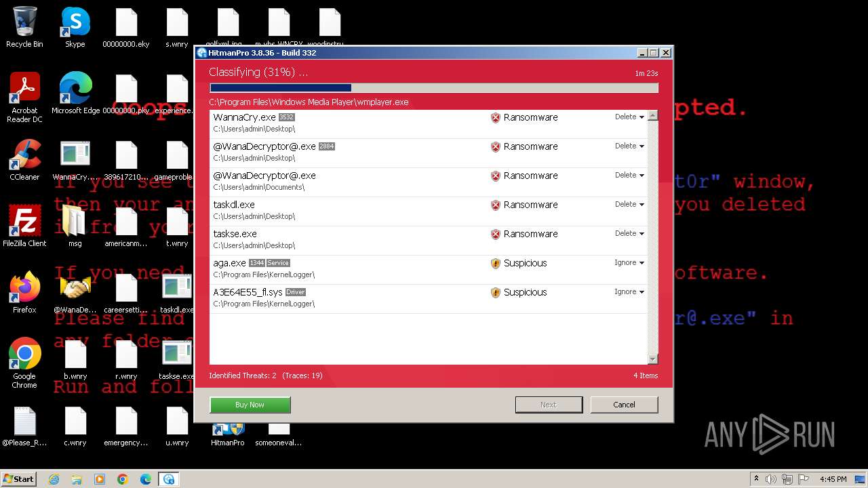Select the A3E64E55_fl.sys driver row

pos(429,299)
